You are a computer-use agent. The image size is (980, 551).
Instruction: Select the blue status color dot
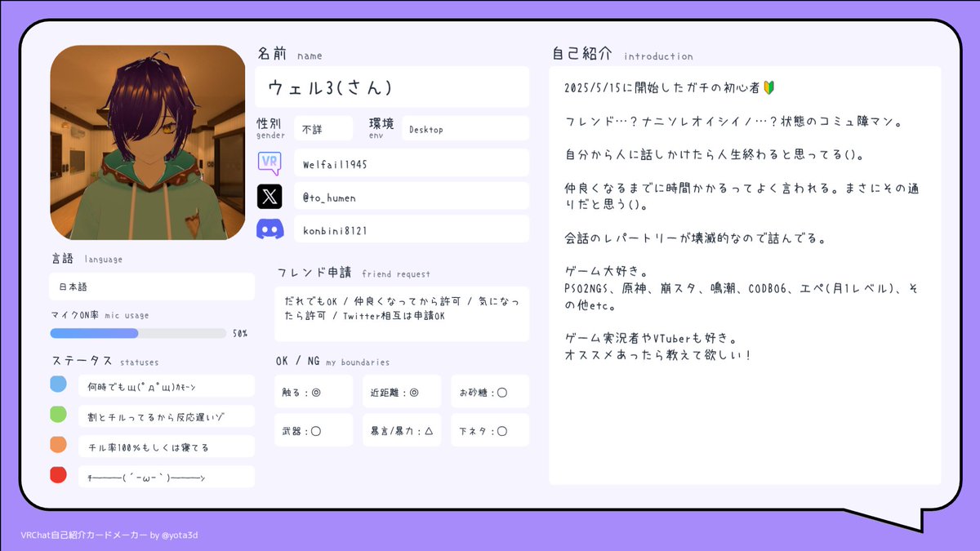pos(58,384)
